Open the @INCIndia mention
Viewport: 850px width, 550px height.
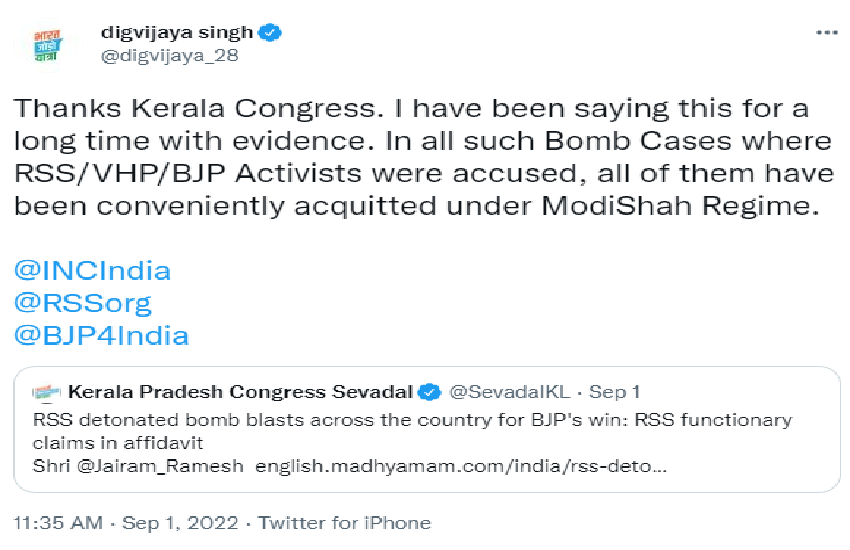click(92, 270)
